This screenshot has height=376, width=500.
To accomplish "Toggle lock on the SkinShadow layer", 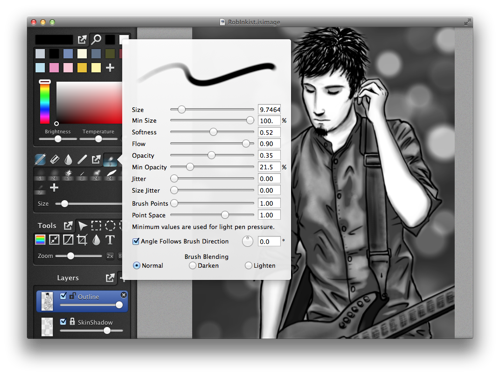I will click(72, 322).
